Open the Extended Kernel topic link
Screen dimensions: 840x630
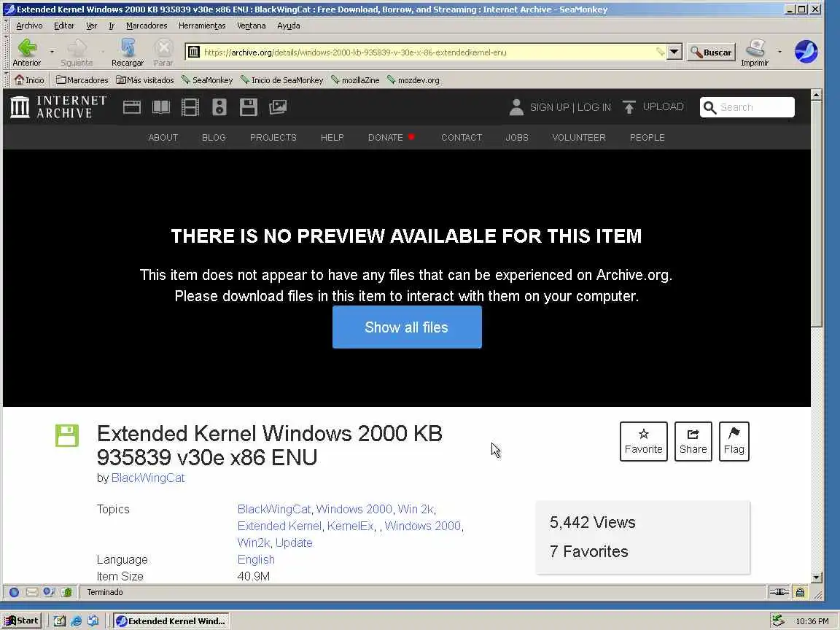click(280, 526)
